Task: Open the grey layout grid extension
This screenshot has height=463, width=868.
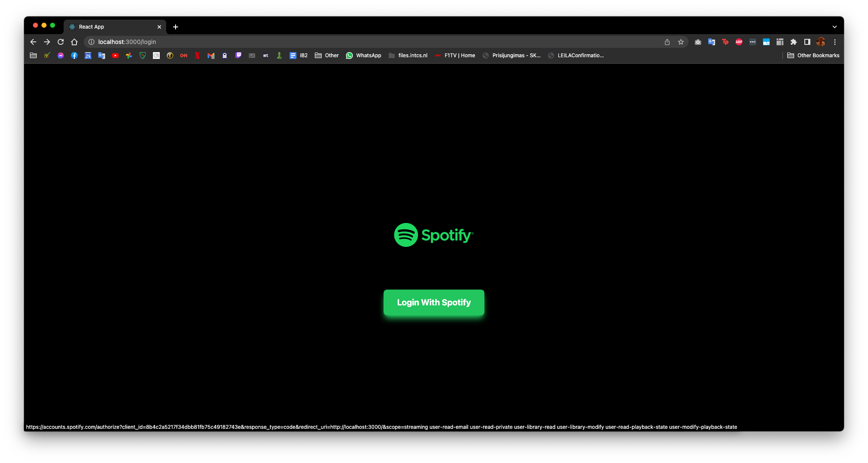Action: tap(780, 42)
